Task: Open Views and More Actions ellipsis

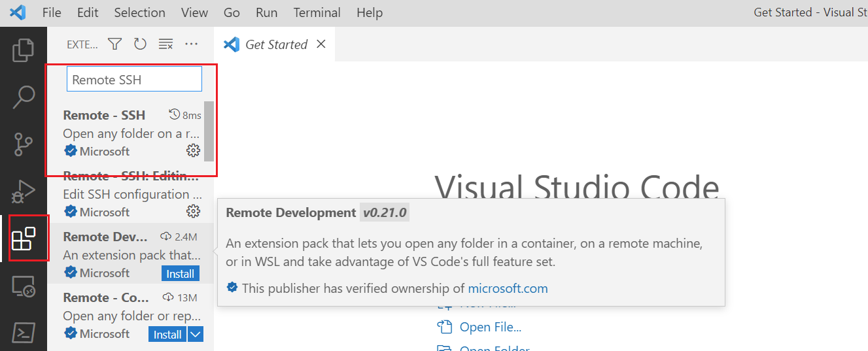Action: [191, 44]
